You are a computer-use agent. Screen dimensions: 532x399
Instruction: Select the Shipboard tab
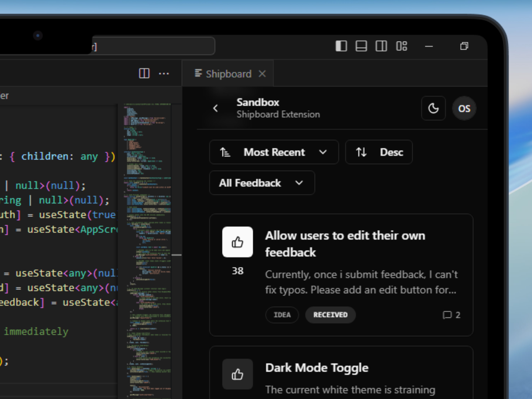[228, 74]
